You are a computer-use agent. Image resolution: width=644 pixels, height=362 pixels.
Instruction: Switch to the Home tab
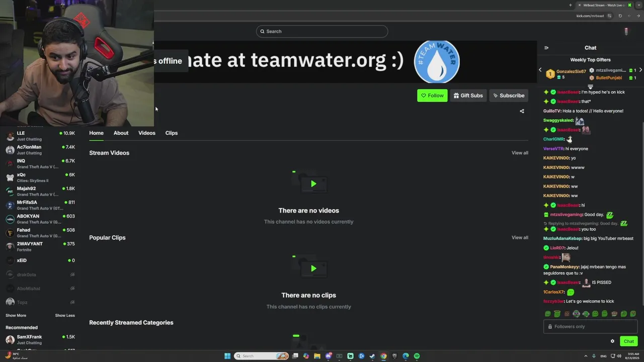coord(96,133)
